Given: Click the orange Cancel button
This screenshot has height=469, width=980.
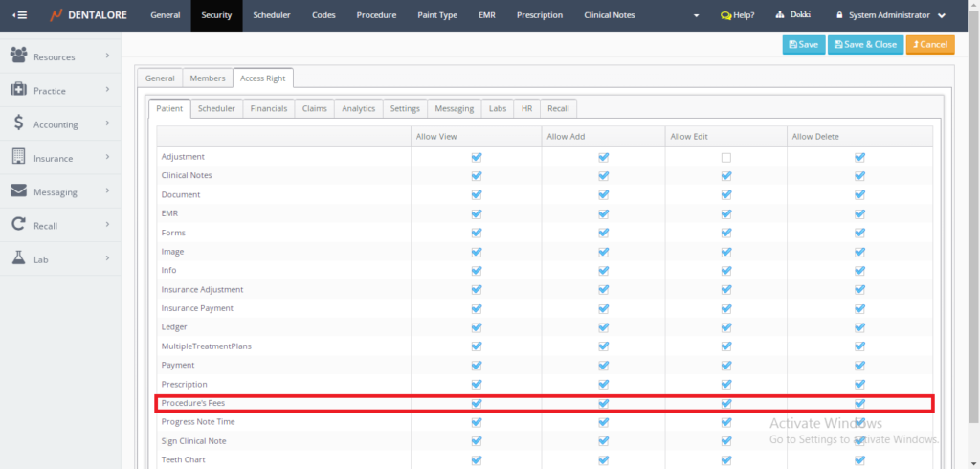Looking at the screenshot, I should click(x=929, y=45).
